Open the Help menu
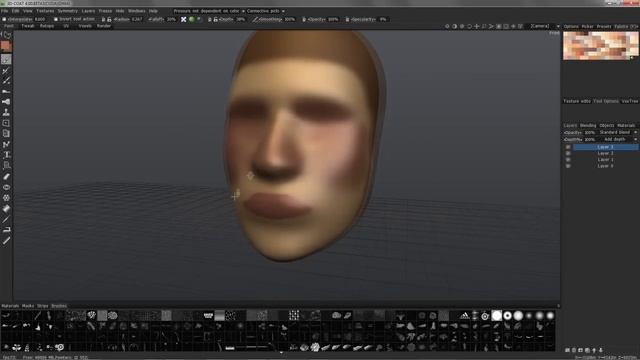 pos(153,11)
